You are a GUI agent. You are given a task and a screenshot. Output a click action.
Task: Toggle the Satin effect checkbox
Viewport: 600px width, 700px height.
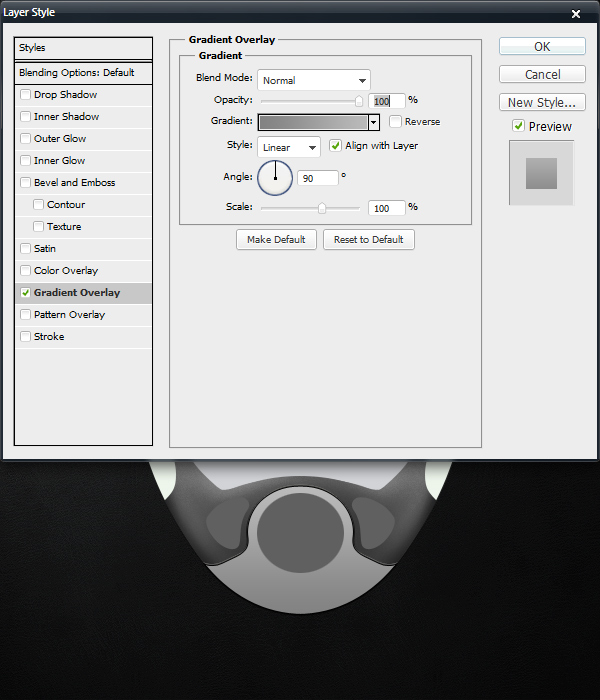pyautogui.click(x=25, y=248)
